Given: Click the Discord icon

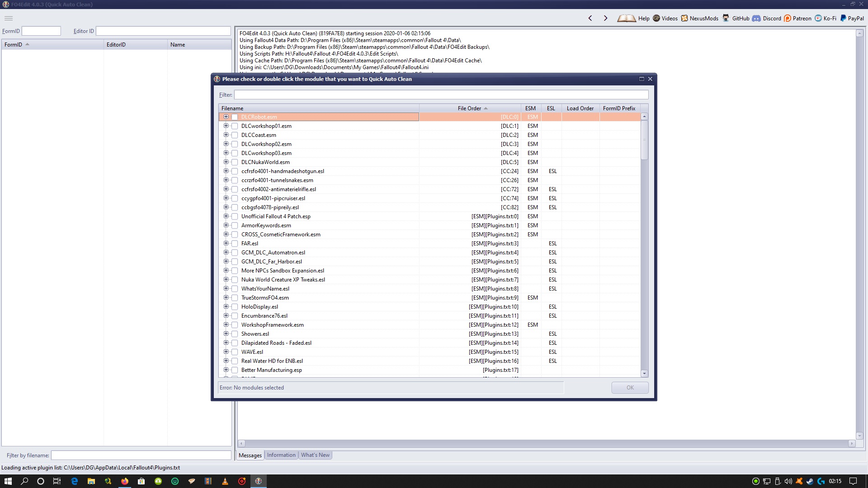Looking at the screenshot, I should coord(756,19).
